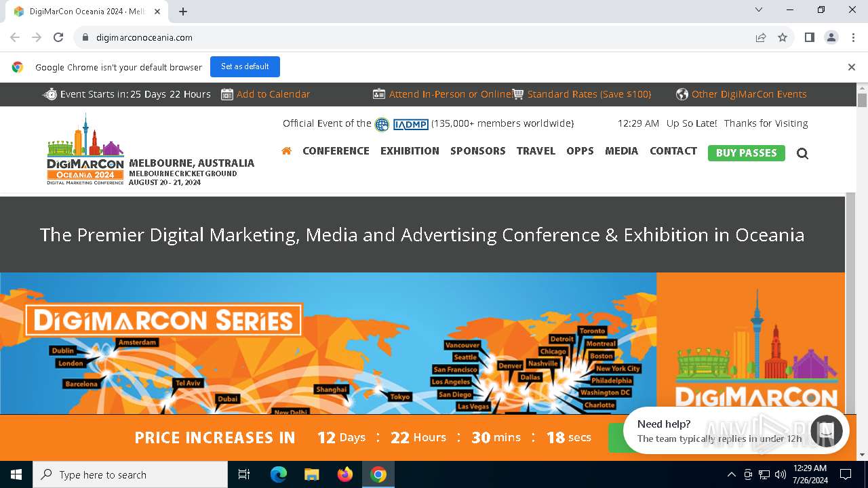868x488 pixels.
Task: Click the Other DigiMarCon Events link
Action: [x=749, y=94]
